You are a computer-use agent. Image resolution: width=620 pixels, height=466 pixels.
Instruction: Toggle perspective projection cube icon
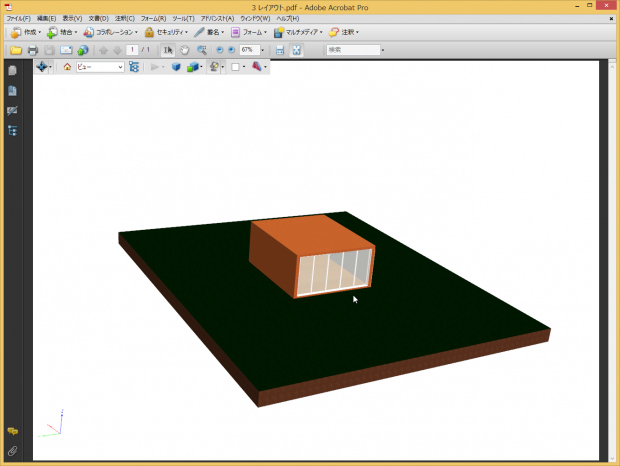tap(176, 67)
